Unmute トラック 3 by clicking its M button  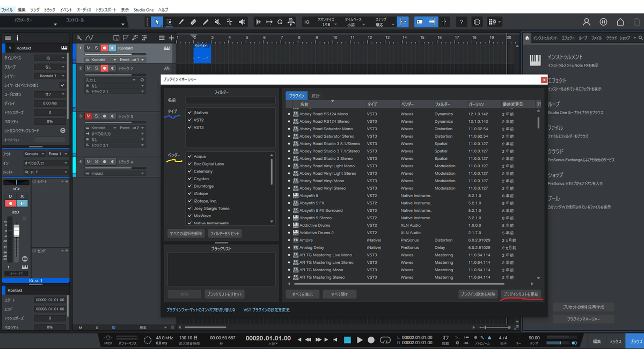89,116
